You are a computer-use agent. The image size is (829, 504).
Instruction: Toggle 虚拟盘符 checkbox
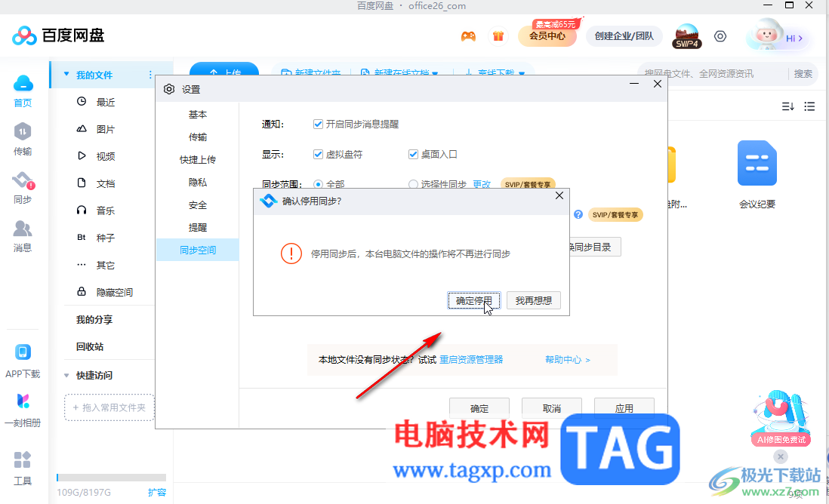click(318, 154)
